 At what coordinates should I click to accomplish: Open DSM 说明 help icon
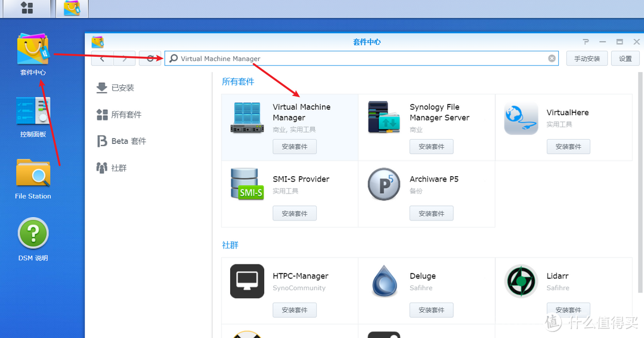[33, 239]
